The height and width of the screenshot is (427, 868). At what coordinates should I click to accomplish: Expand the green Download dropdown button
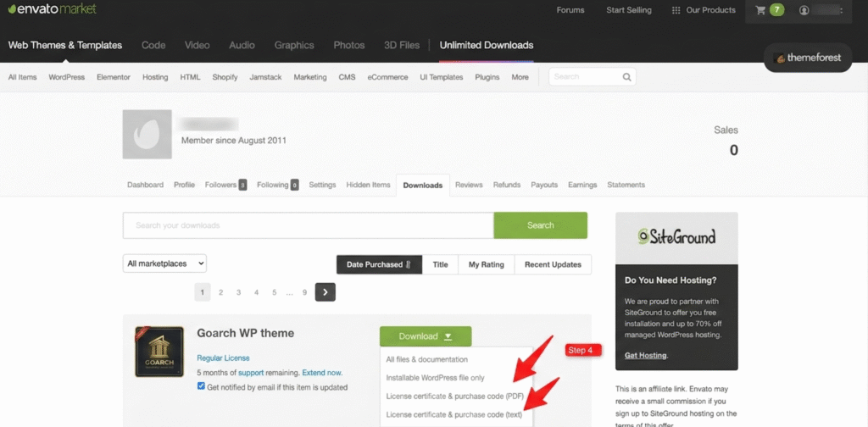[x=426, y=336]
